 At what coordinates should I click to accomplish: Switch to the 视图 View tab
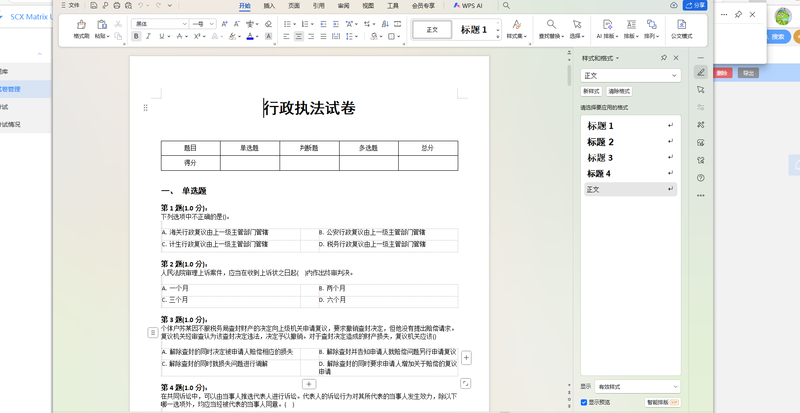(x=368, y=6)
